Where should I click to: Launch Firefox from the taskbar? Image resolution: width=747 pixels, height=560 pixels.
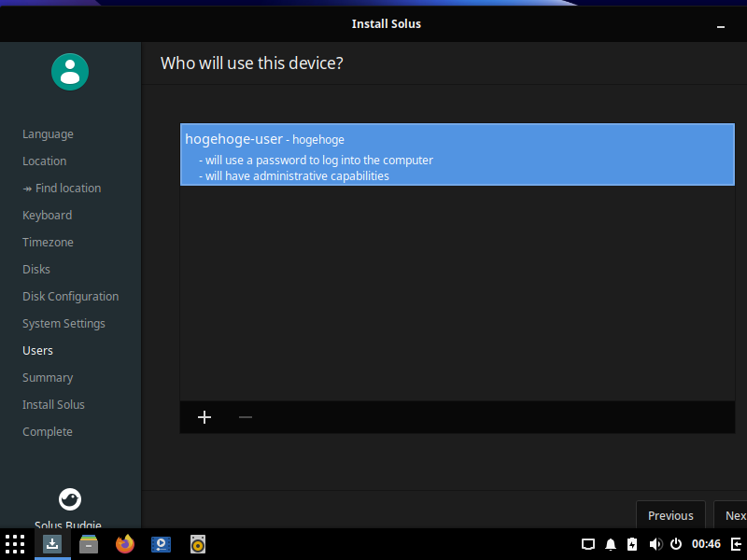click(125, 544)
